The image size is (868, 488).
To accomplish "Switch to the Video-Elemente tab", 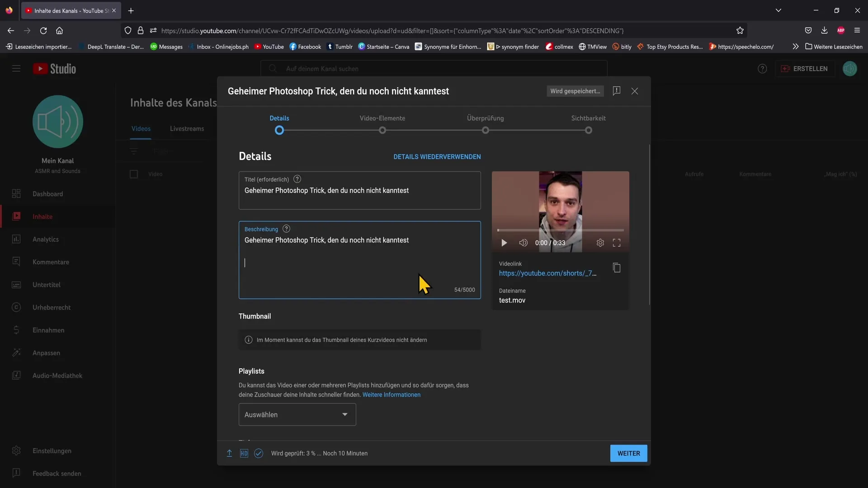I will (x=382, y=118).
